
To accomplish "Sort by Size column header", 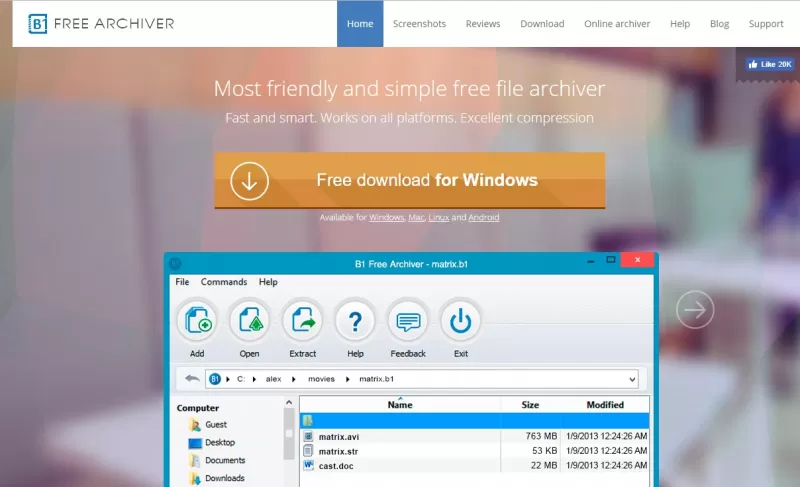I will click(x=530, y=405).
